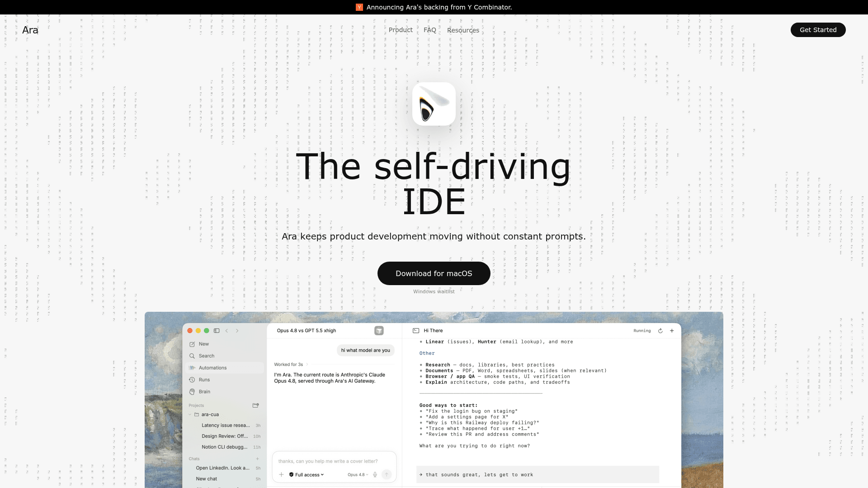Open the Resources menu
868x488 pixels.
tap(463, 30)
